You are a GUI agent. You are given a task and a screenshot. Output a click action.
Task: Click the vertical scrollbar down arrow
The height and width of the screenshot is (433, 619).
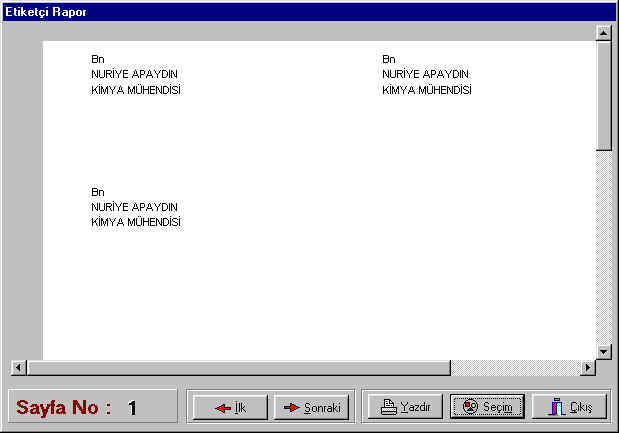pos(603,351)
